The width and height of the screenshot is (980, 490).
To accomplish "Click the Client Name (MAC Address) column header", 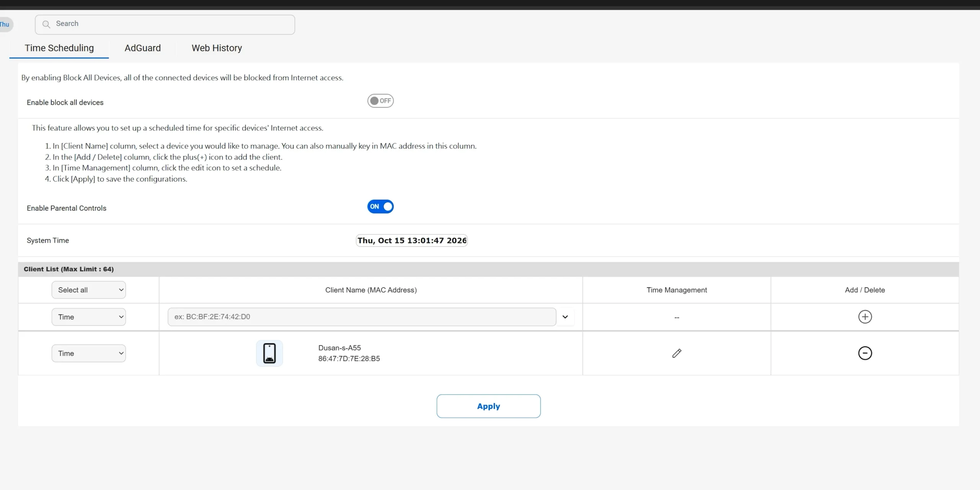I will [x=371, y=290].
